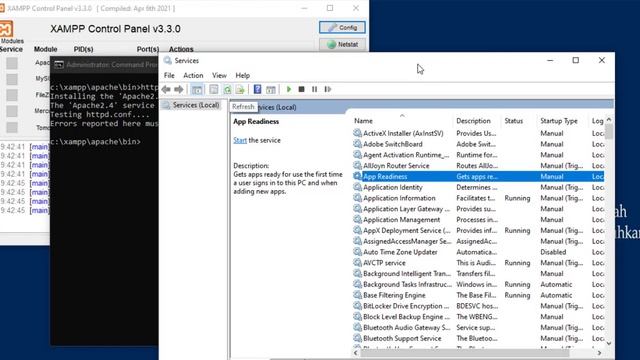Image resolution: width=640 pixels, height=360 pixels.
Task: Click the horizontal scroll-left arrow in services list
Action: (x=356, y=353)
